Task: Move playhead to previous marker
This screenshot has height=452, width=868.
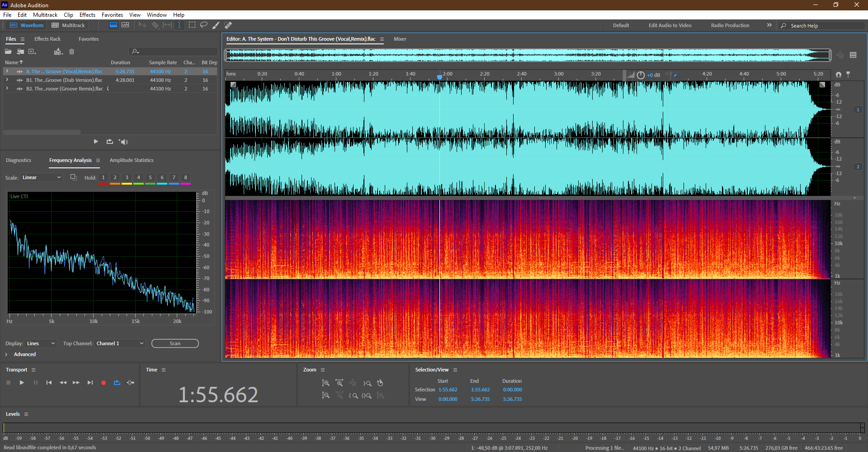Action: (49, 383)
